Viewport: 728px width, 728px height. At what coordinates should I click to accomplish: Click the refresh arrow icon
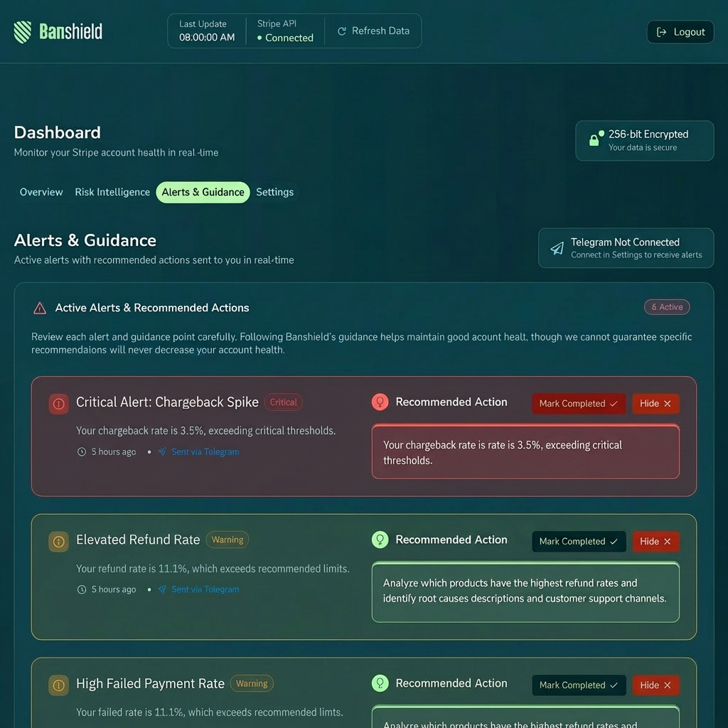(x=342, y=31)
